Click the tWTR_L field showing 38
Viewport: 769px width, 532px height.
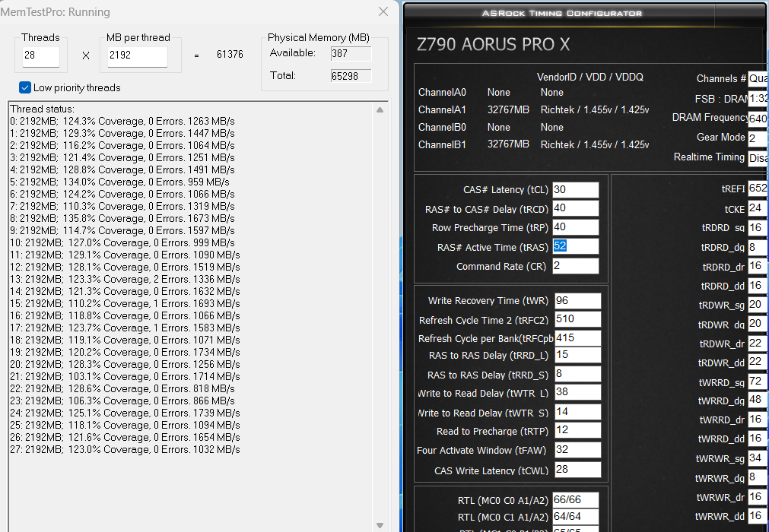578,392
